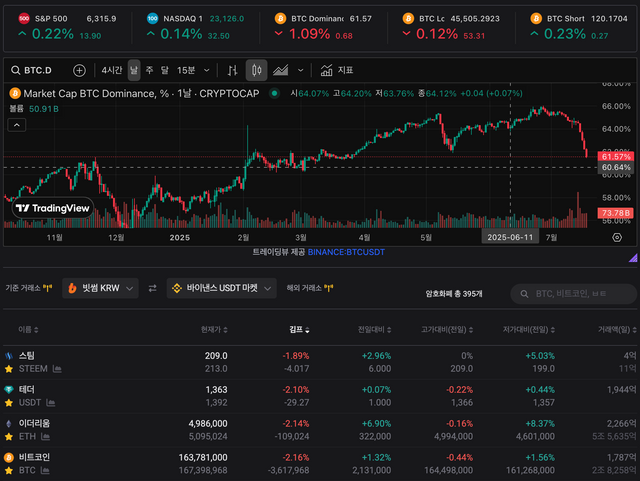Click the info icon beside 해외 거래소
This screenshot has width=640, height=481.
[329, 288]
